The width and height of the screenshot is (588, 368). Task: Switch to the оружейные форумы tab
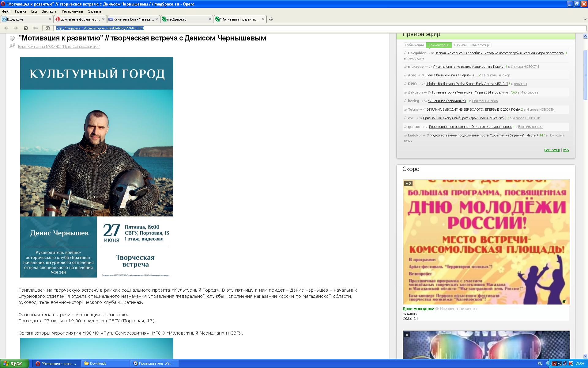click(x=80, y=19)
